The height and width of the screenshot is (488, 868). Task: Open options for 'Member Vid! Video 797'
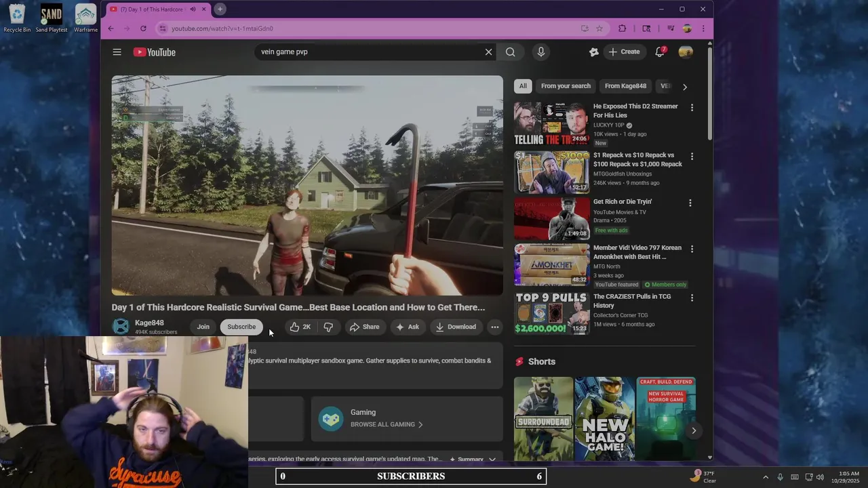(692, 249)
